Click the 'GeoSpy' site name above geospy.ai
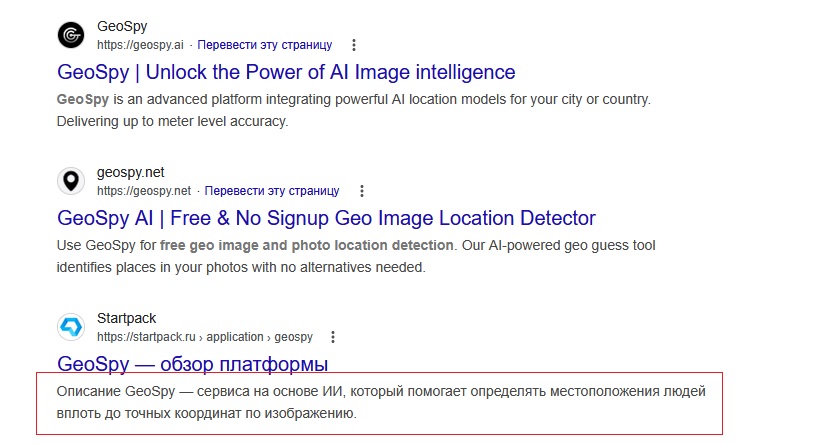The width and height of the screenshot is (833, 444). point(122,27)
